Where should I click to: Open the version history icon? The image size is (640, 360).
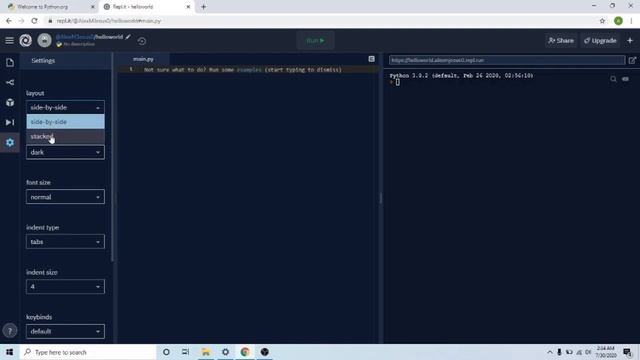[142, 41]
